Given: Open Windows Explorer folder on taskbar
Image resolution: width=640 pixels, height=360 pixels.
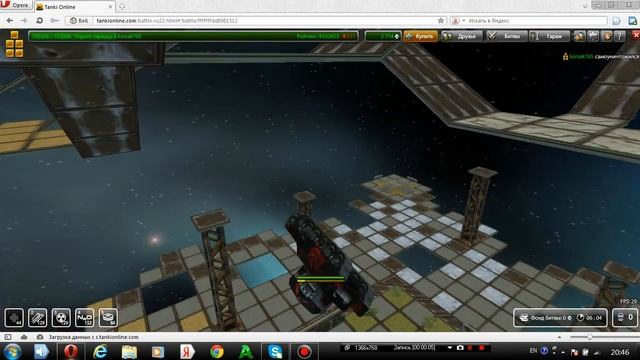Looking at the screenshot, I should (x=129, y=351).
